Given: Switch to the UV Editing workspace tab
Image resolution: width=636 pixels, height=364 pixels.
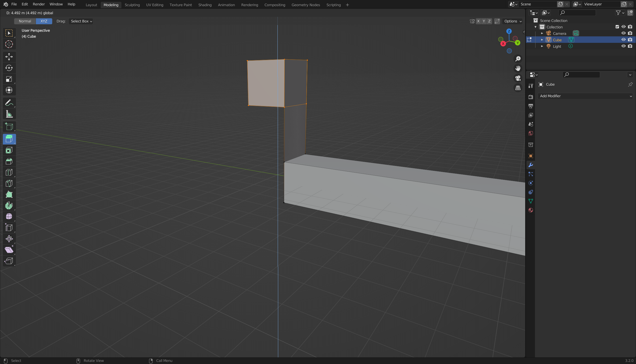Looking at the screenshot, I should 155,5.
